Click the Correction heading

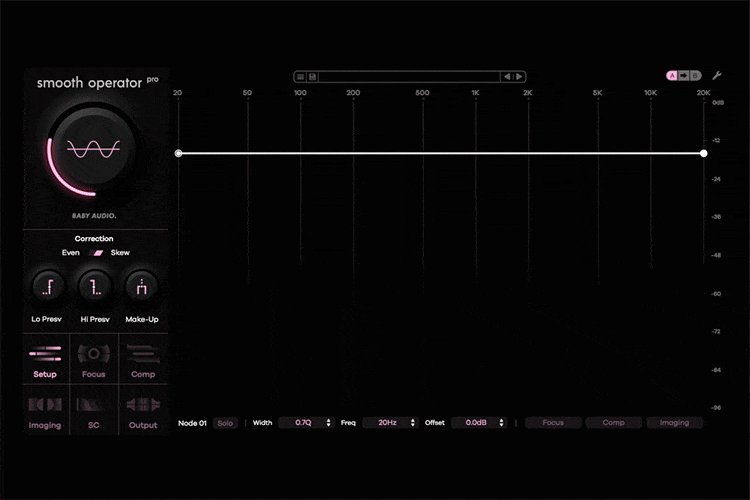tap(94, 238)
